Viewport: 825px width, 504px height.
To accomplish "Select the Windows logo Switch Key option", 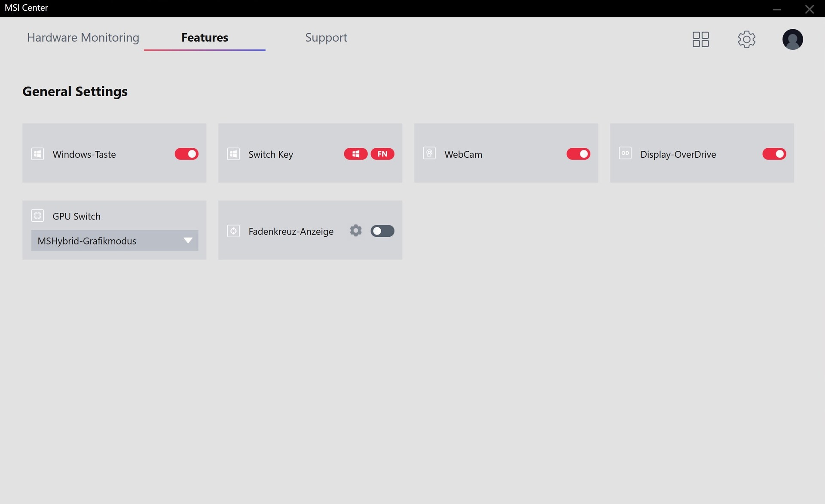I will [356, 154].
